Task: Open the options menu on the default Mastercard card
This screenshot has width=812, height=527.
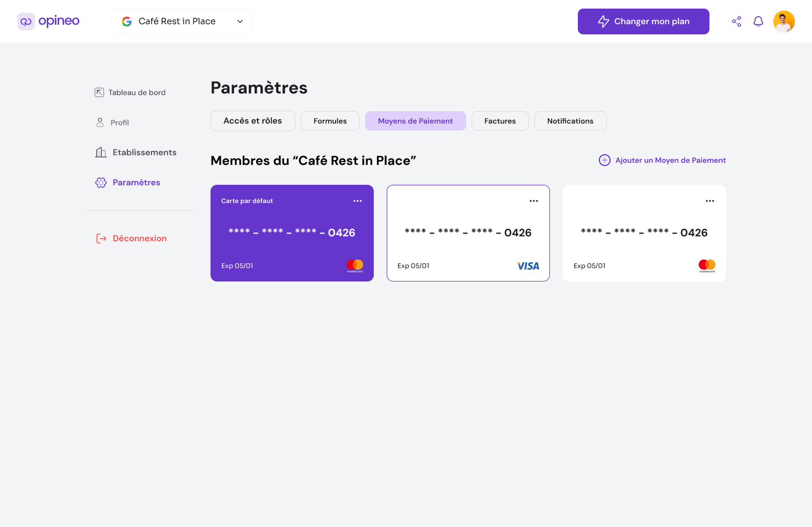Action: click(x=358, y=200)
